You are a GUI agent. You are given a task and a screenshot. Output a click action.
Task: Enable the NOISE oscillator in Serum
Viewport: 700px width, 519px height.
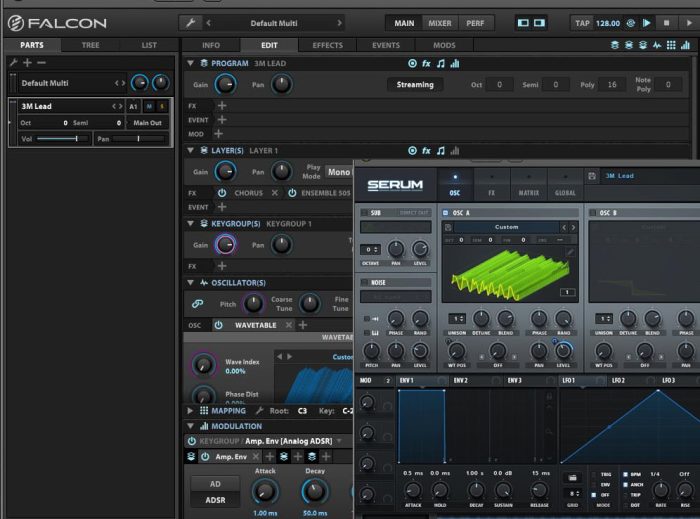tap(364, 282)
